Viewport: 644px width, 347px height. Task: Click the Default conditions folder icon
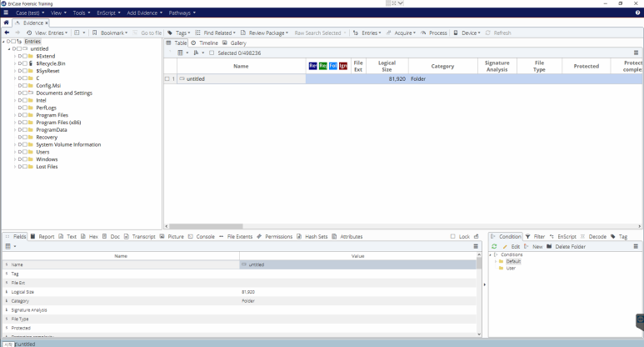point(501,261)
